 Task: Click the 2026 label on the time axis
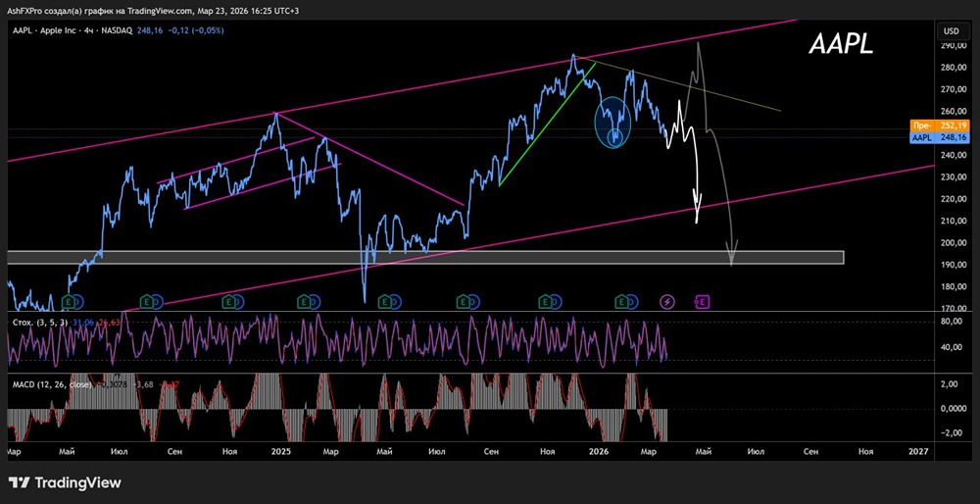tap(599, 451)
